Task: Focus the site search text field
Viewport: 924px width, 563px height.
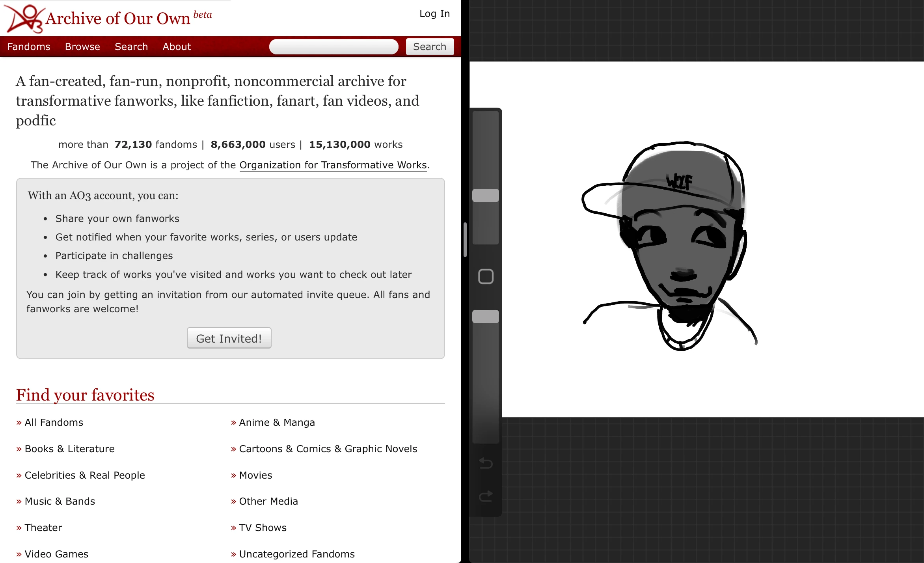Action: [x=333, y=47]
